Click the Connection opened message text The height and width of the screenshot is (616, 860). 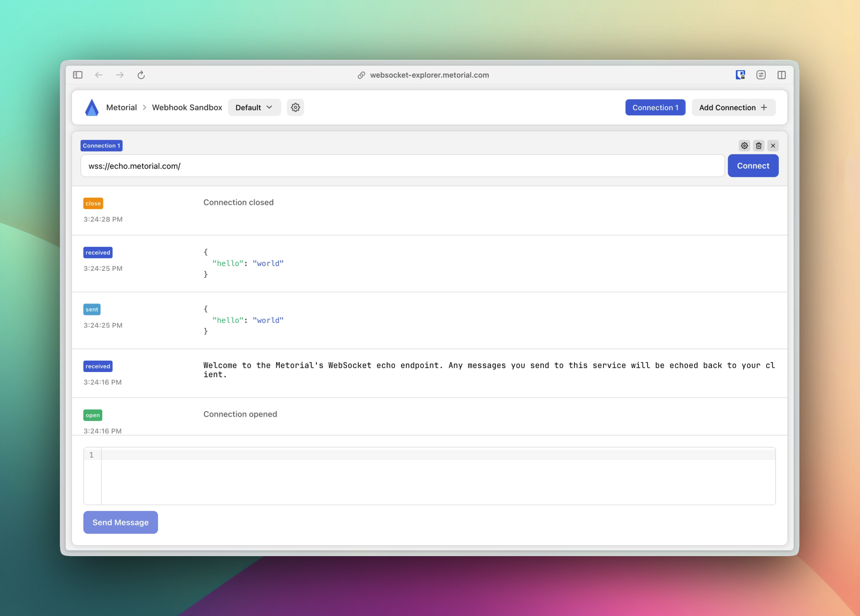tap(240, 414)
